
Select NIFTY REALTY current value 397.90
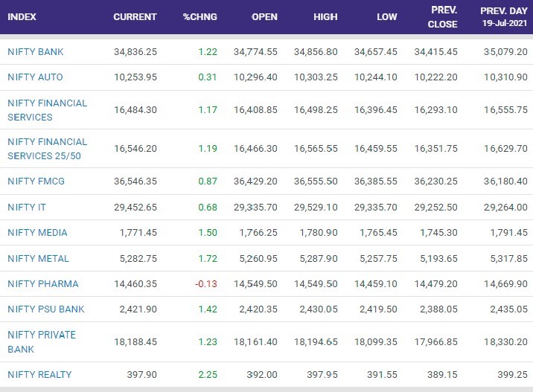pyautogui.click(x=141, y=375)
